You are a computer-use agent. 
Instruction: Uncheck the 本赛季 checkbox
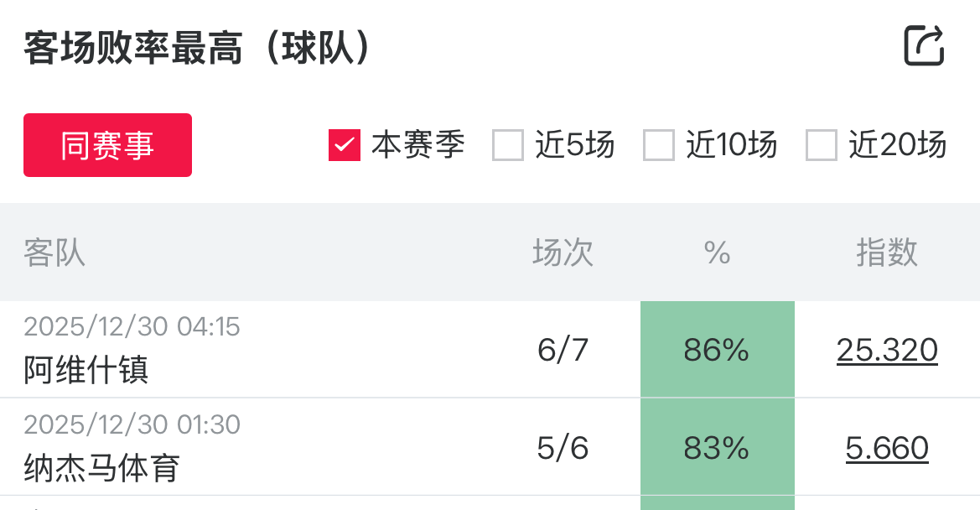pos(345,145)
